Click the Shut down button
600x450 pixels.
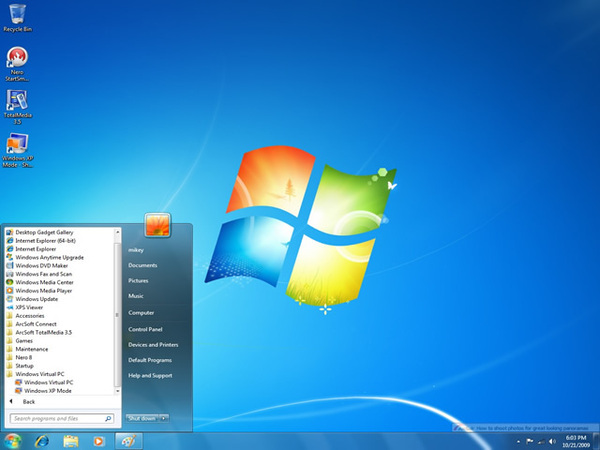point(142,418)
